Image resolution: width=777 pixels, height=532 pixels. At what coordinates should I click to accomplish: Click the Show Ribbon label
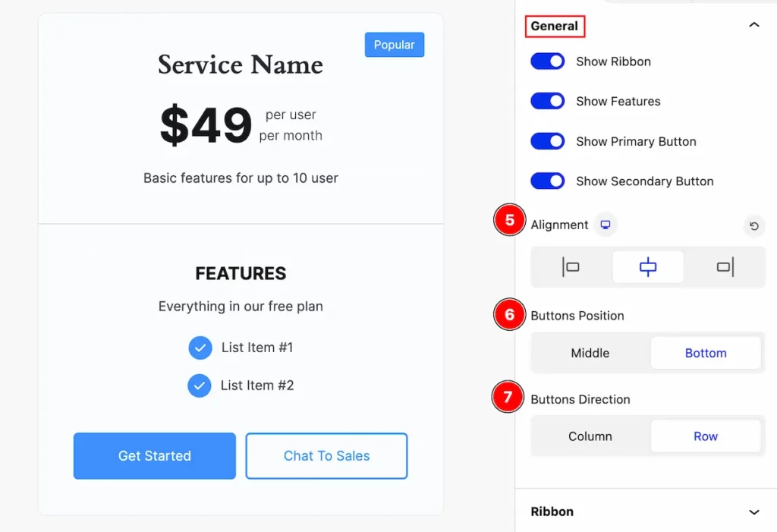[x=613, y=61]
